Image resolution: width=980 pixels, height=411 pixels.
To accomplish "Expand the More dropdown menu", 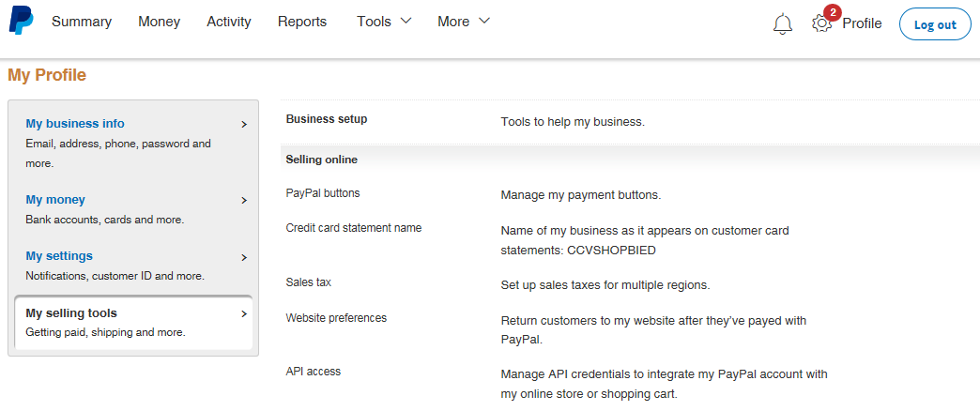I will click(464, 22).
